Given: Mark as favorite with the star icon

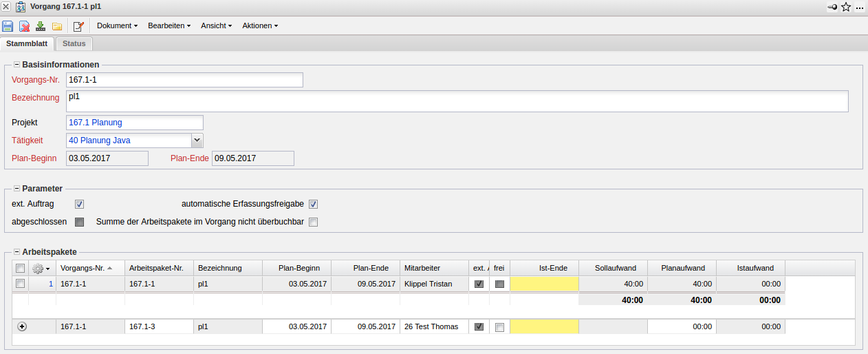Looking at the screenshot, I should [x=846, y=7].
